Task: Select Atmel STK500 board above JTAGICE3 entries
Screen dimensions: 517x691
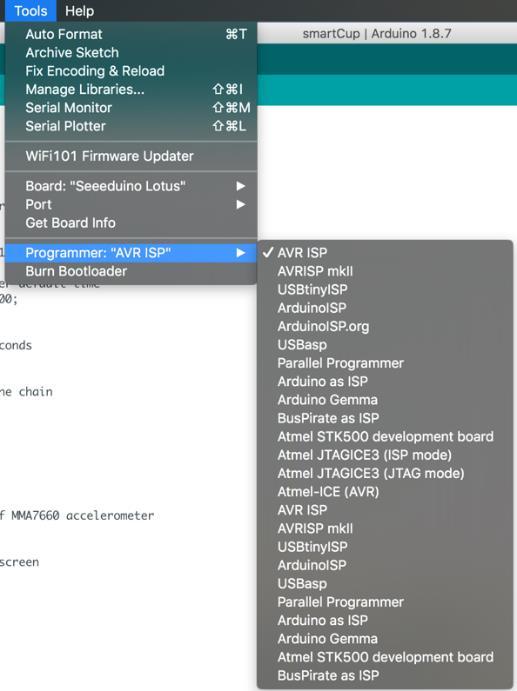Action: (x=385, y=437)
